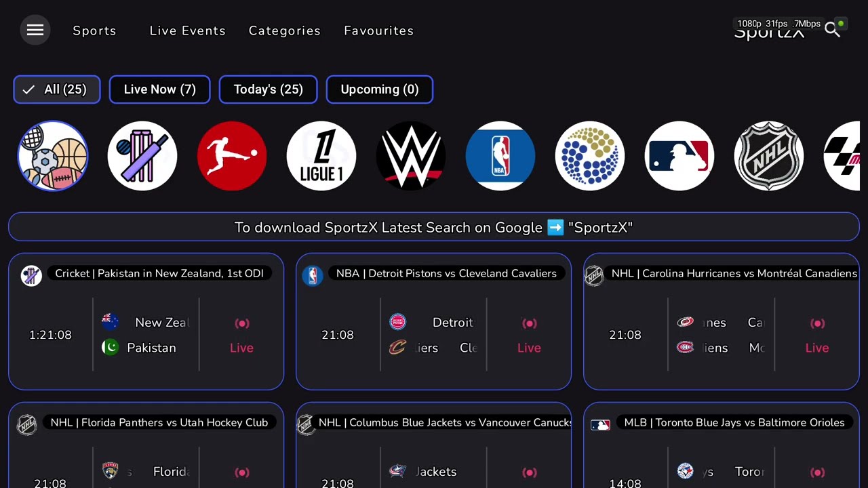Click NHL logo on Hurricanes card
The height and width of the screenshot is (488, 868).
[594, 275]
